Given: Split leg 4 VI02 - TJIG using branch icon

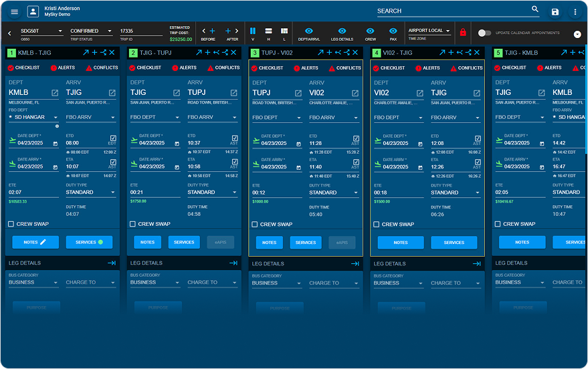Looking at the screenshot, I should (468, 52).
